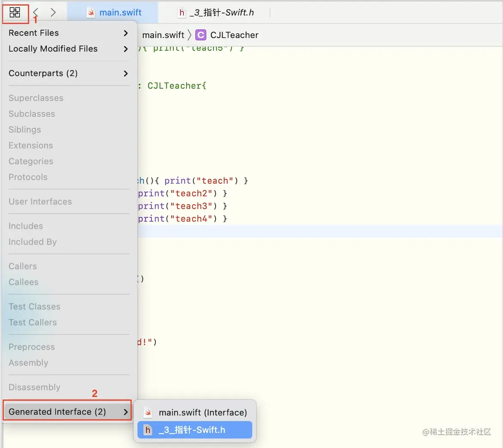The image size is (503, 448).
Task: Choose main.swift (Interface) from submenu
Action: coord(195,412)
